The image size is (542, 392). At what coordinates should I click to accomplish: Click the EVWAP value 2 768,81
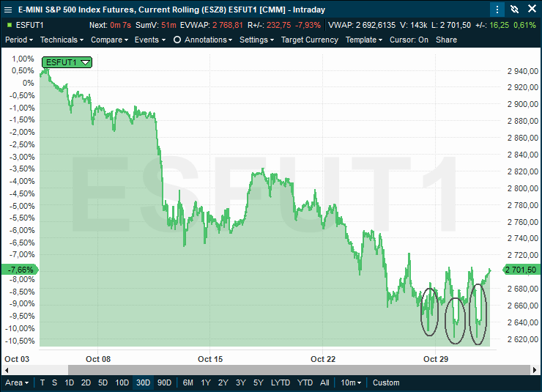[x=228, y=25]
